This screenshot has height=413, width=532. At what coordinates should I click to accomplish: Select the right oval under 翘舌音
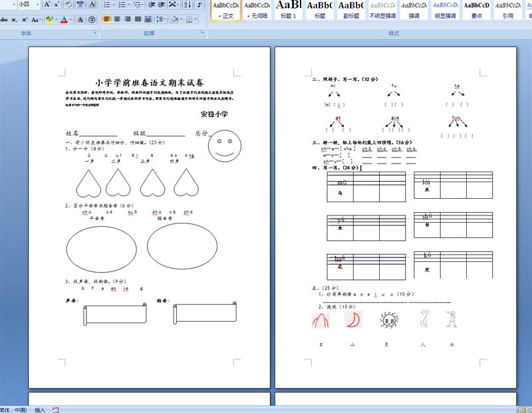tap(182, 246)
